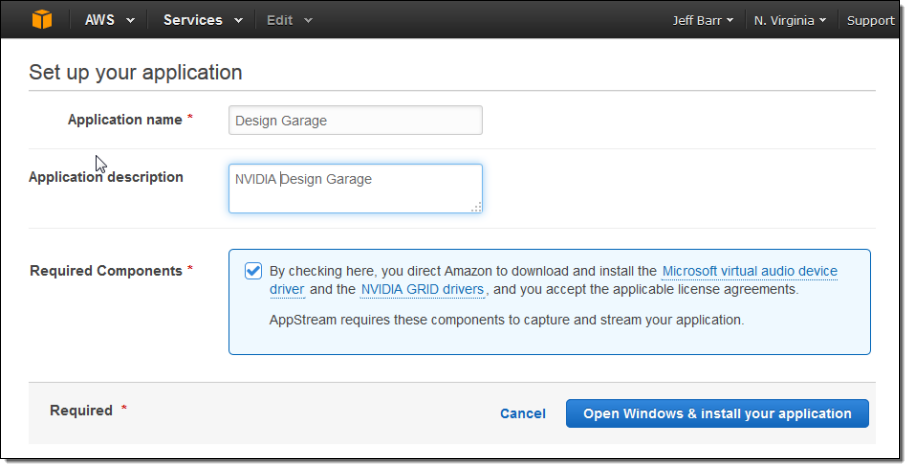Click the orange AWS cube logo

(x=42, y=20)
